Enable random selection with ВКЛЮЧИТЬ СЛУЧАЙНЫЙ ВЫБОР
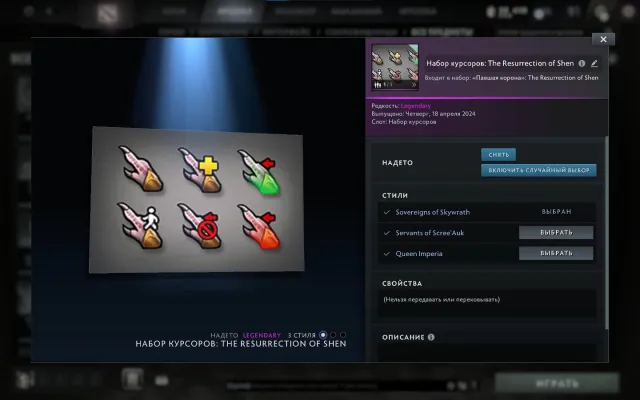Viewport: 640px width, 400px height. (x=539, y=170)
